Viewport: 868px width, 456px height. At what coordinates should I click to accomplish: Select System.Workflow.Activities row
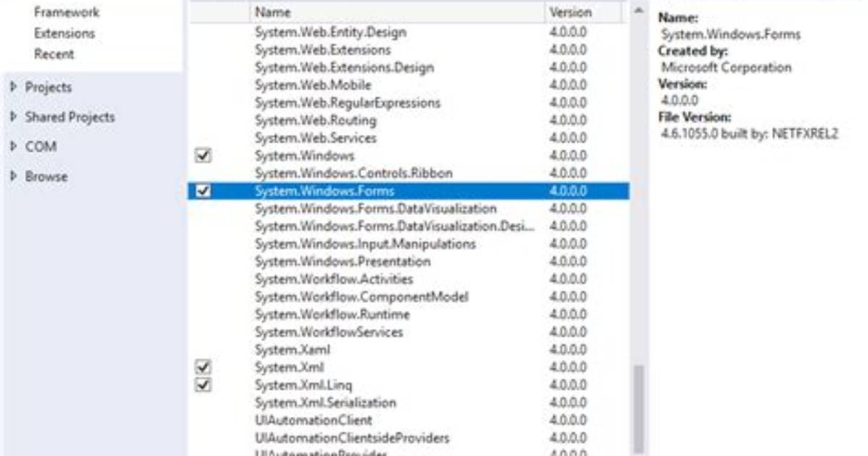(x=409, y=280)
